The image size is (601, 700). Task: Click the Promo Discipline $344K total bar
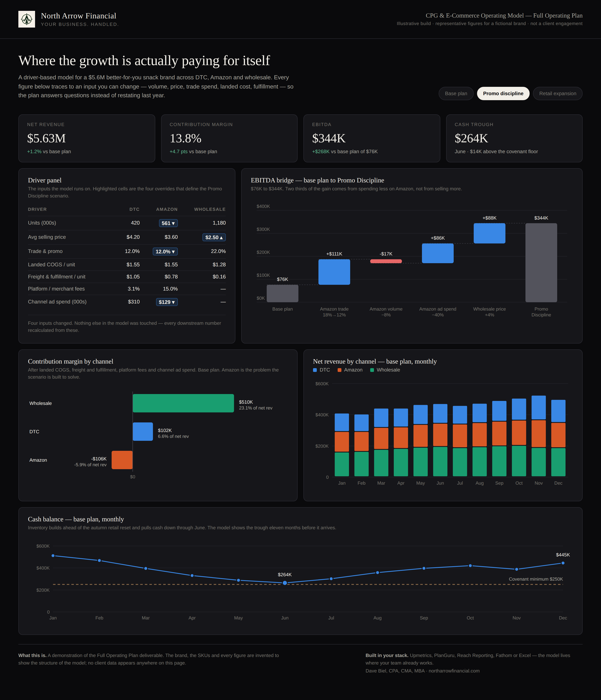pyautogui.click(x=541, y=263)
